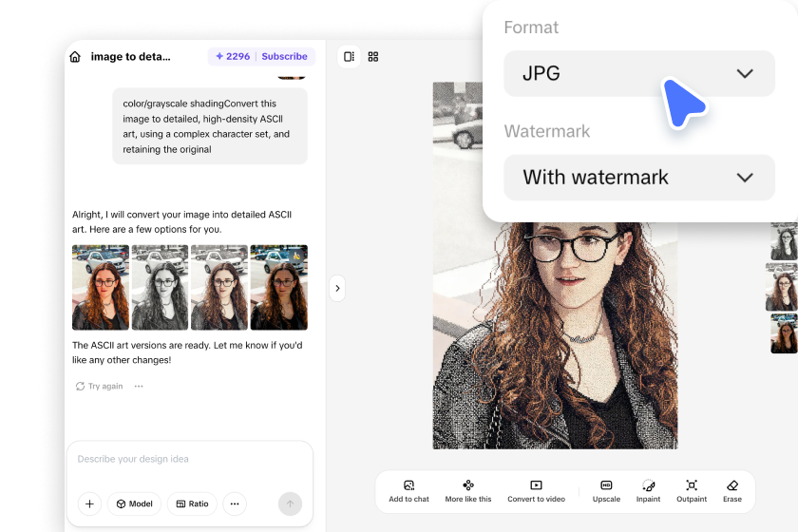
Task: Open extra prompt options ellipsis button
Action: pyautogui.click(x=235, y=504)
